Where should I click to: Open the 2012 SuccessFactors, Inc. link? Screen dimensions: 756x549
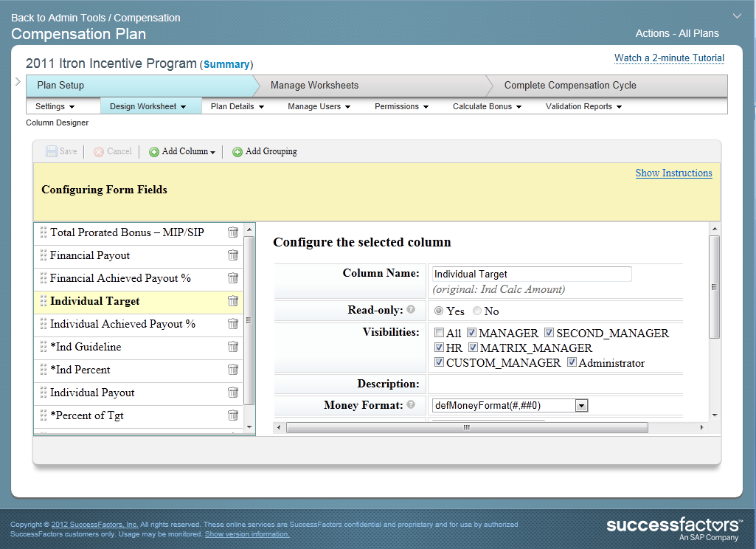(94, 525)
